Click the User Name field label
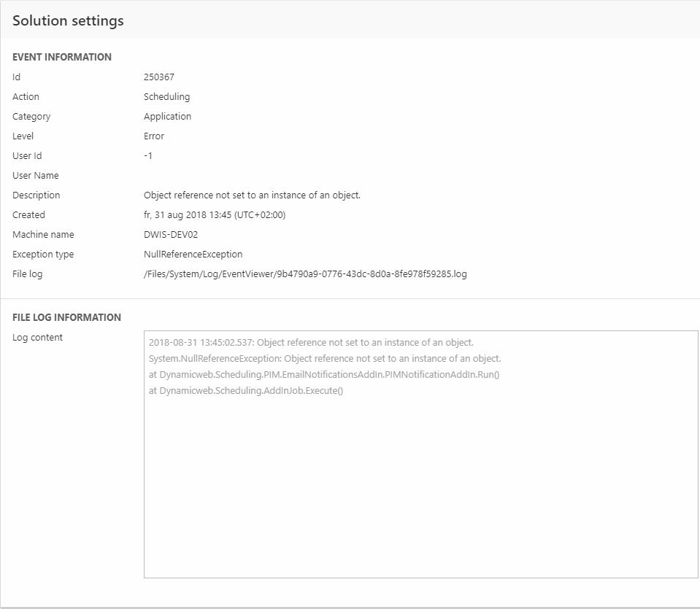This screenshot has width=700, height=609. tap(36, 176)
